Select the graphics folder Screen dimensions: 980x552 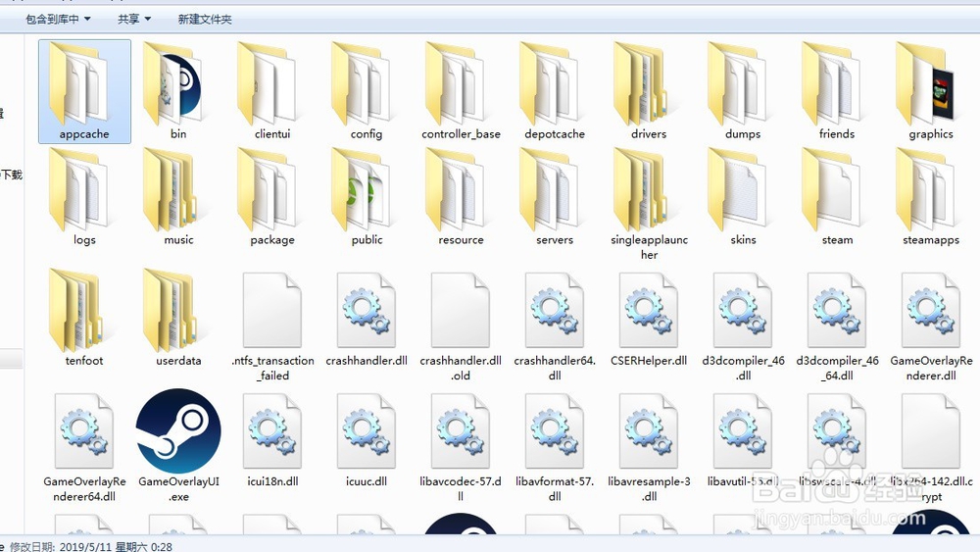click(931, 91)
